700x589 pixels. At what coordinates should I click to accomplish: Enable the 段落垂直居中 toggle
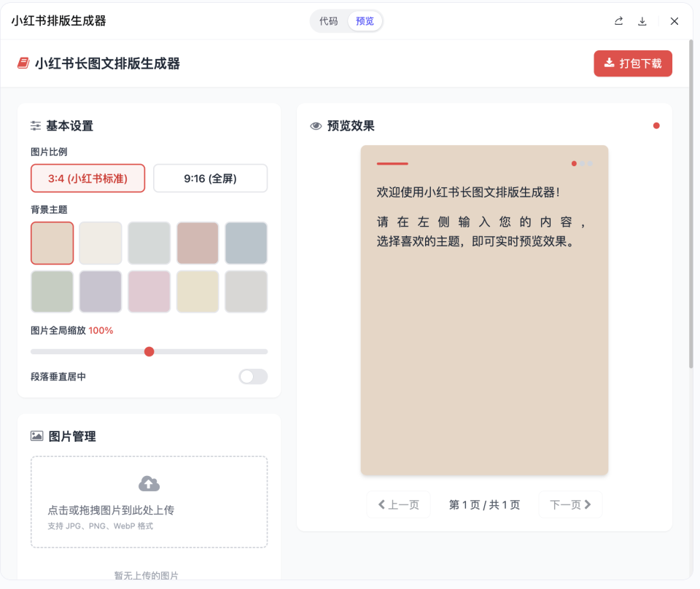(x=253, y=376)
